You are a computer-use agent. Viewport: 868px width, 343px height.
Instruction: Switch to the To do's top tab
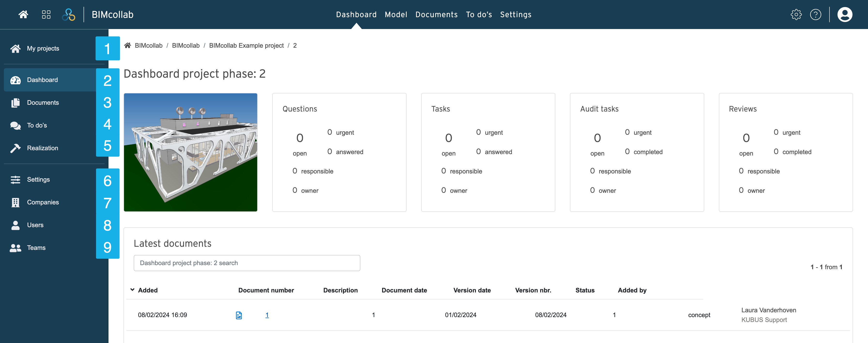(479, 15)
